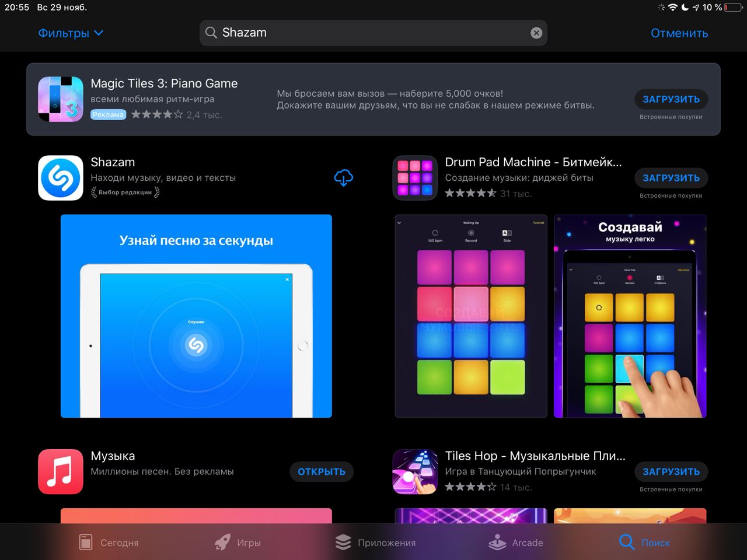Switch to Игры tab
This screenshot has width=747, height=560.
click(x=237, y=542)
